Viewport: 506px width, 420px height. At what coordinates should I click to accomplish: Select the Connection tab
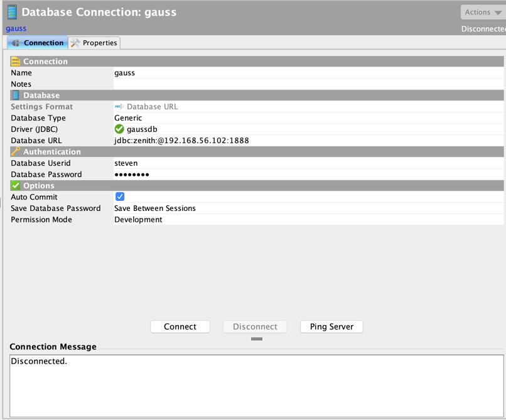[38, 43]
